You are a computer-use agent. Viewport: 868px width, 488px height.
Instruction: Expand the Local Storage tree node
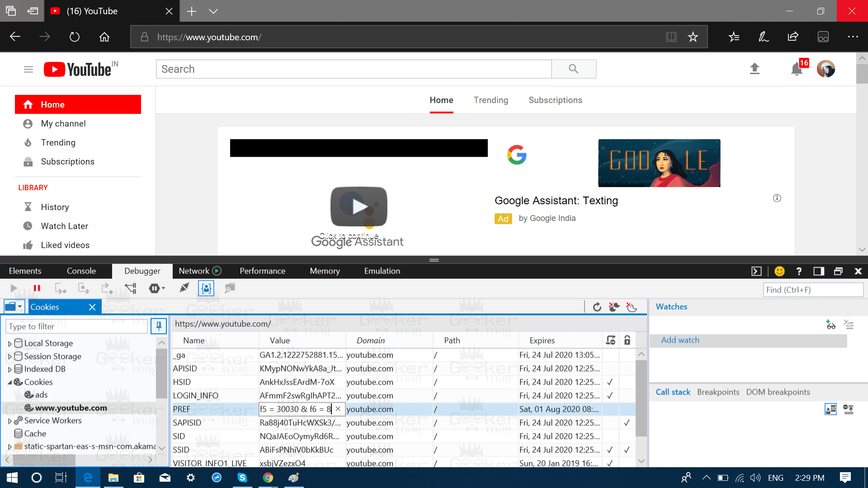pos(9,343)
